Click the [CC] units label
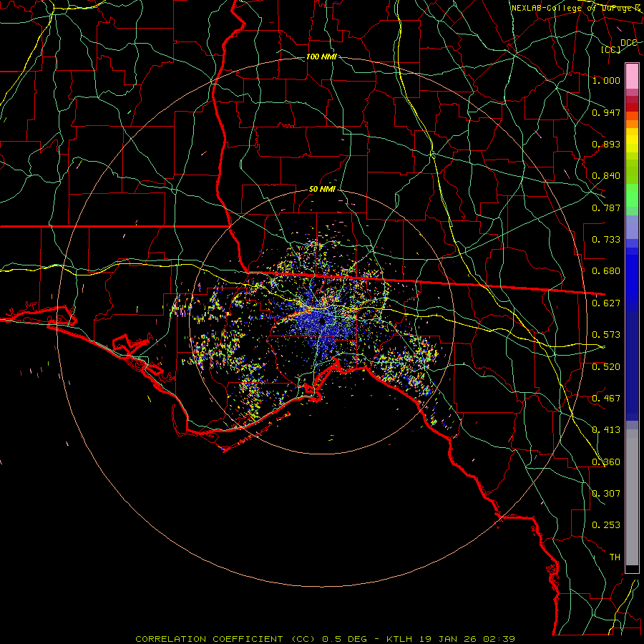This screenshot has width=644, height=644. click(611, 49)
